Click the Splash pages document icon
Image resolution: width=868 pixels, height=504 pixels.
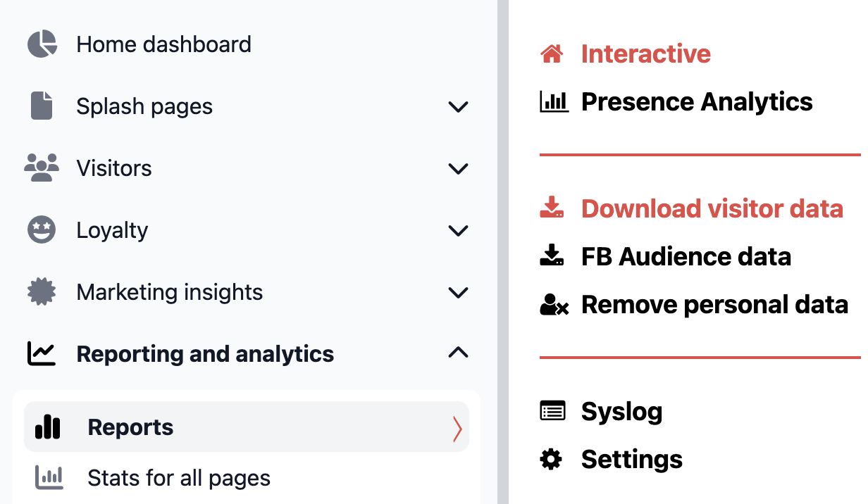[x=42, y=106]
